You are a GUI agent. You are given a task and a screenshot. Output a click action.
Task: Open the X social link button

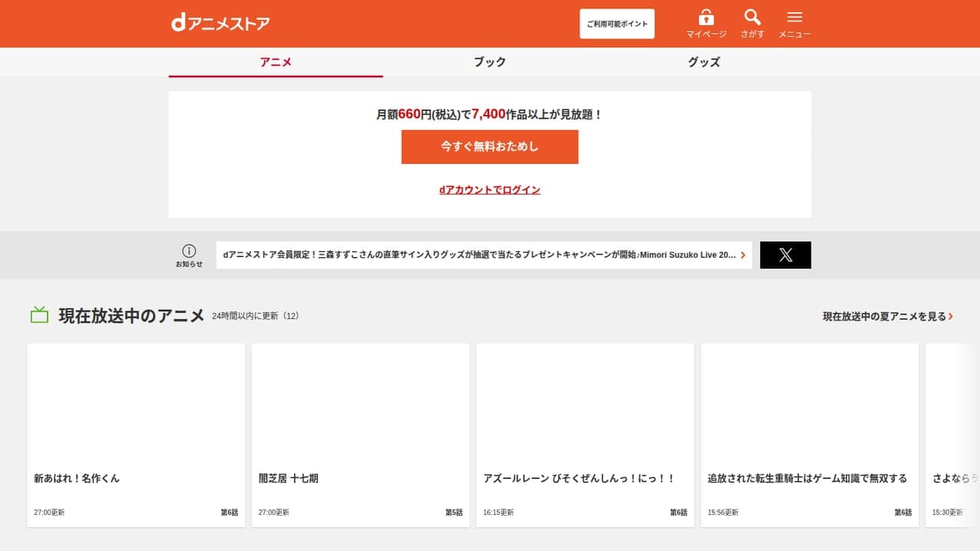(x=786, y=255)
